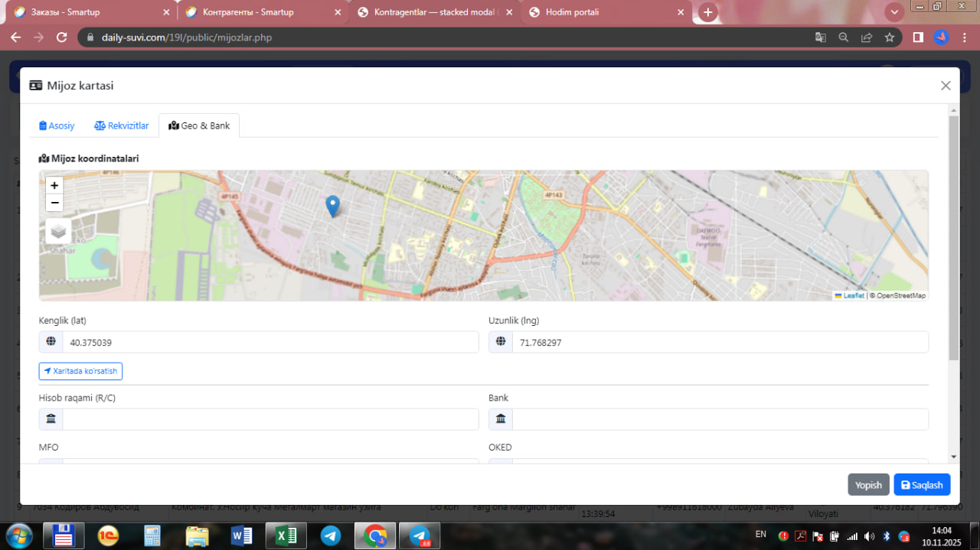Open Excel from the taskbar
Viewport: 980px width, 550px height.
[286, 535]
